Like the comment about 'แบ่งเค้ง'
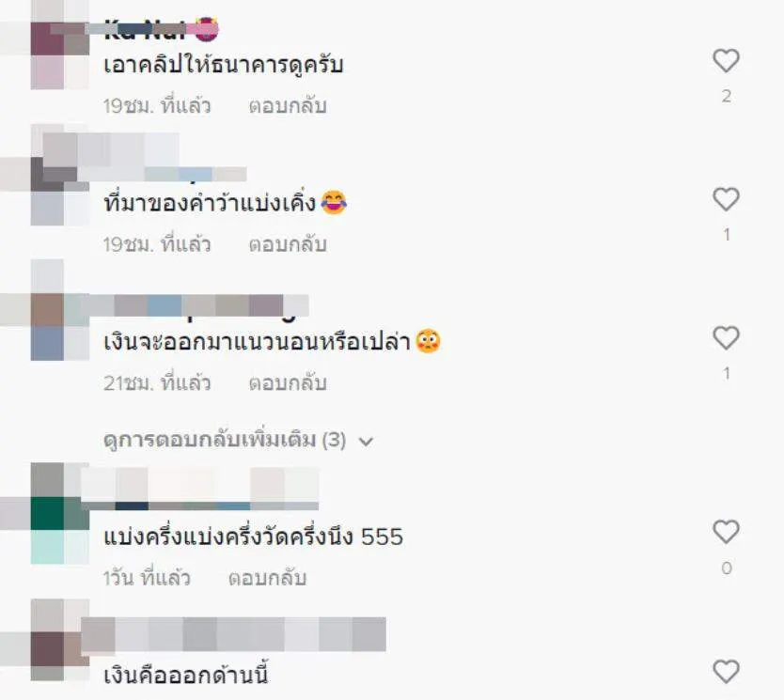The height and width of the screenshot is (700, 784). tap(726, 199)
